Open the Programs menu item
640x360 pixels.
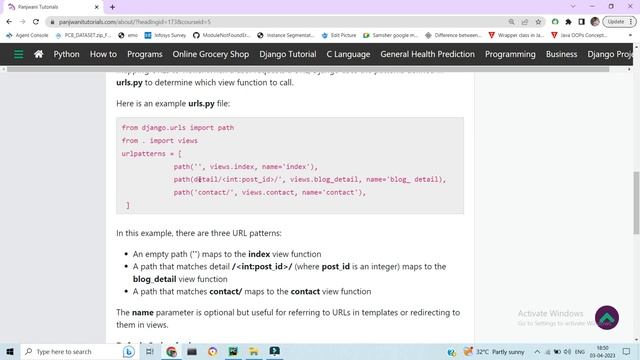click(x=145, y=54)
